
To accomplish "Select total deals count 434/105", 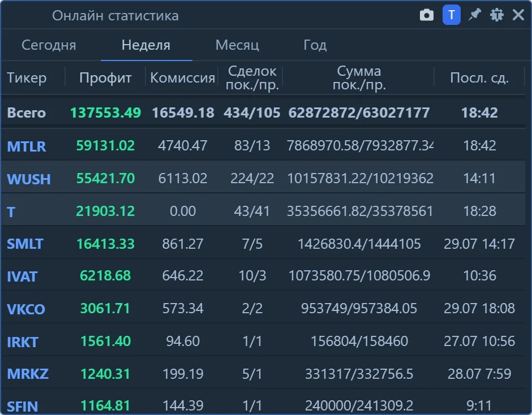I will pos(252,113).
